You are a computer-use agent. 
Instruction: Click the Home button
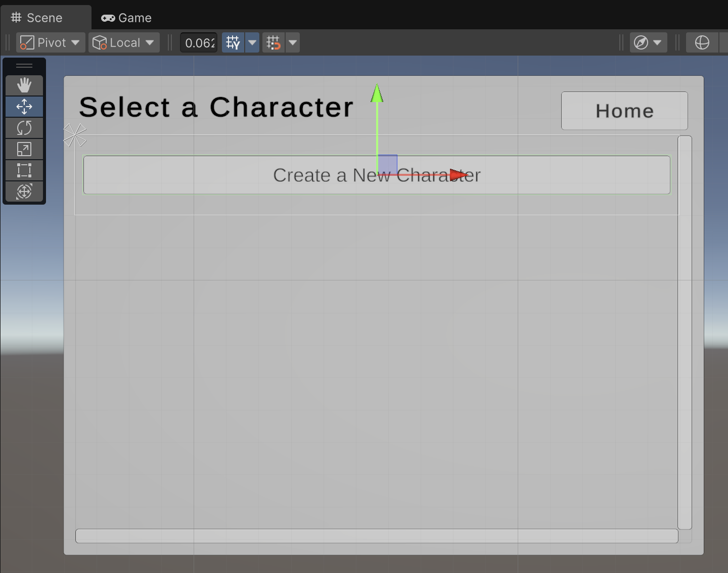(x=624, y=111)
